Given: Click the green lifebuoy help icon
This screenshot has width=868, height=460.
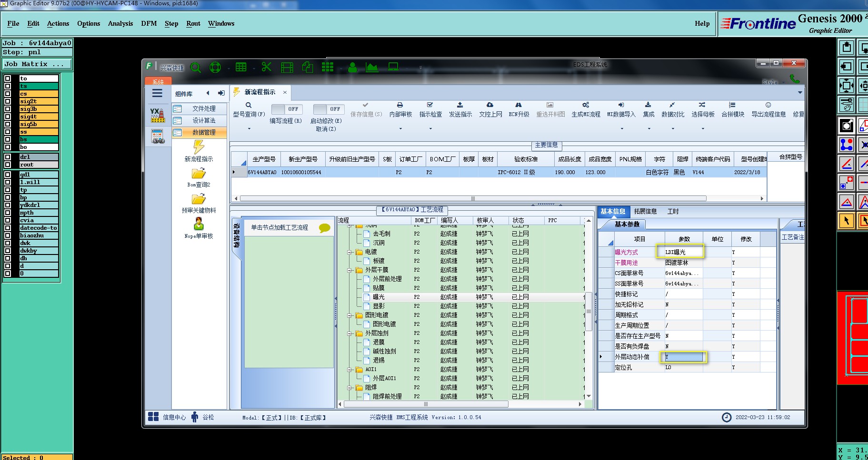Looking at the screenshot, I should click(x=215, y=68).
